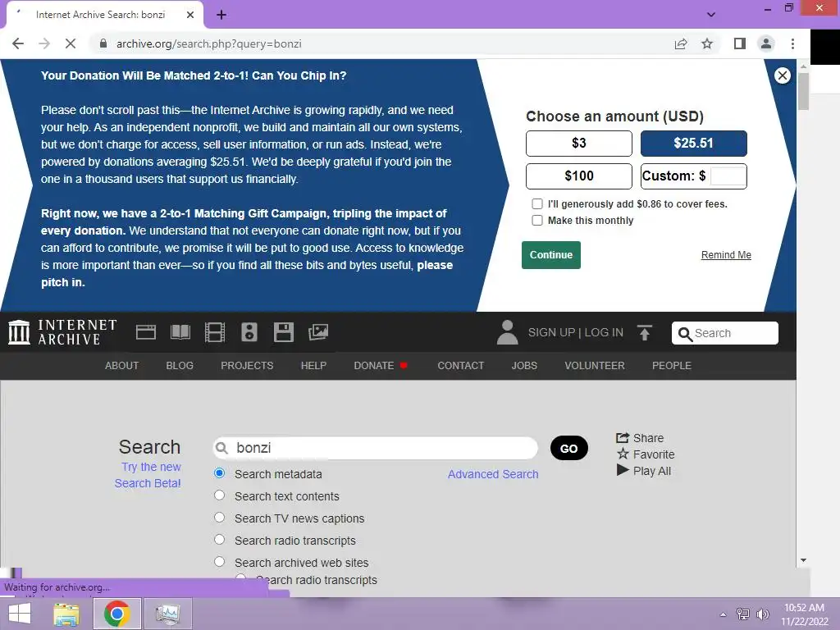840x630 pixels.
Task: Open Advanced Search link
Action: tap(493, 474)
